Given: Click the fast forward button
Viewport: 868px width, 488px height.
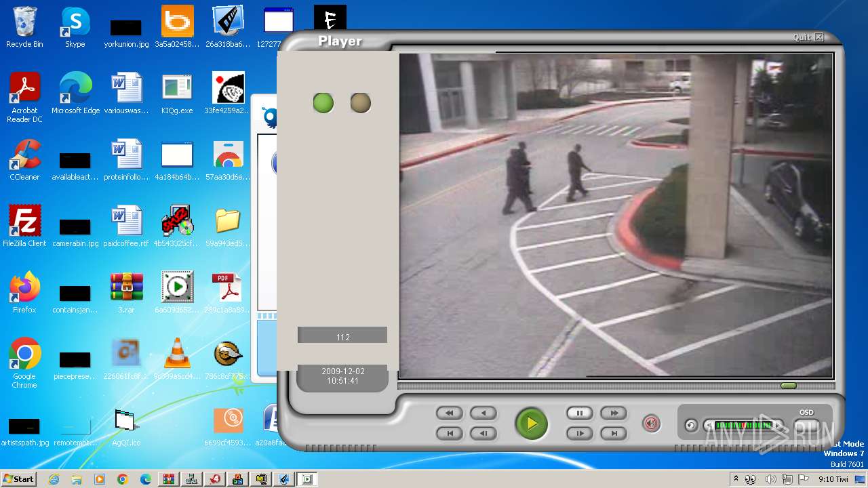Looking at the screenshot, I should [x=614, y=413].
